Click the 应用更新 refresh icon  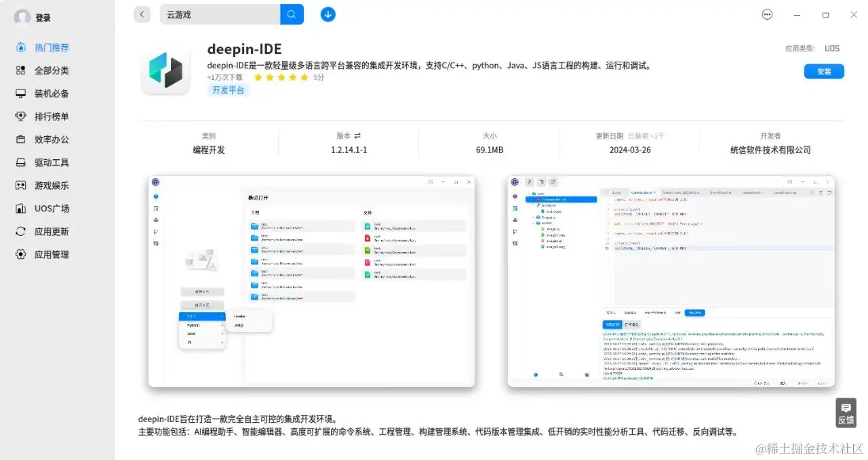[21, 232]
